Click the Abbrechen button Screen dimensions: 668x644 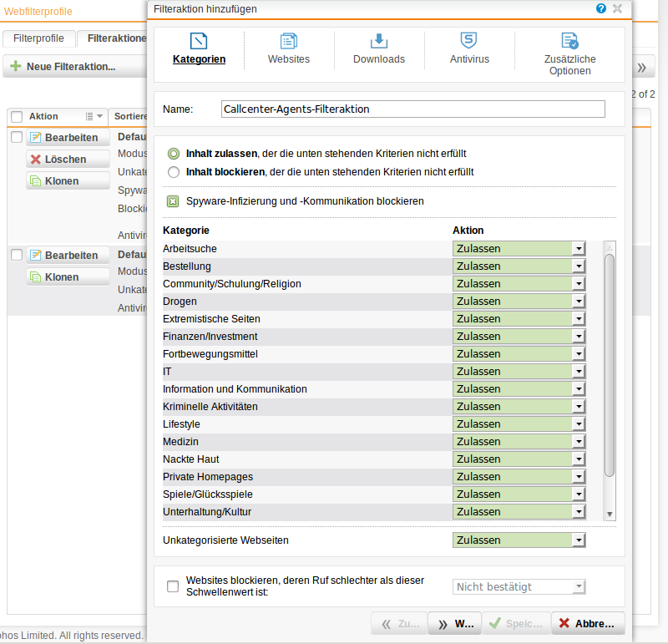[588, 623]
